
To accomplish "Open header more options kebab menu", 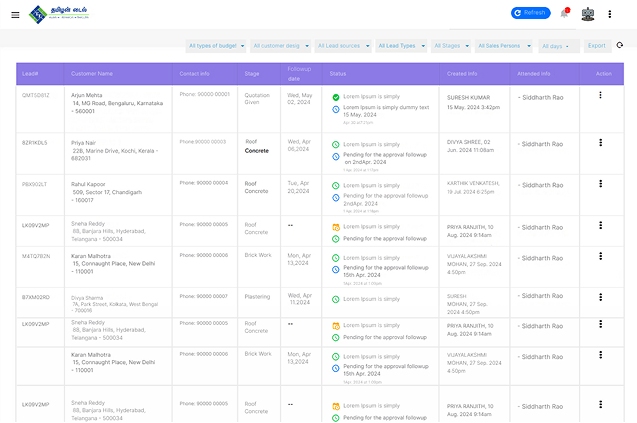I will pos(609,14).
